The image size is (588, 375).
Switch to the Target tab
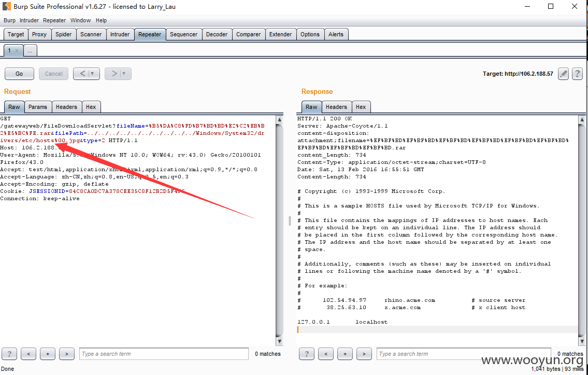[16, 34]
